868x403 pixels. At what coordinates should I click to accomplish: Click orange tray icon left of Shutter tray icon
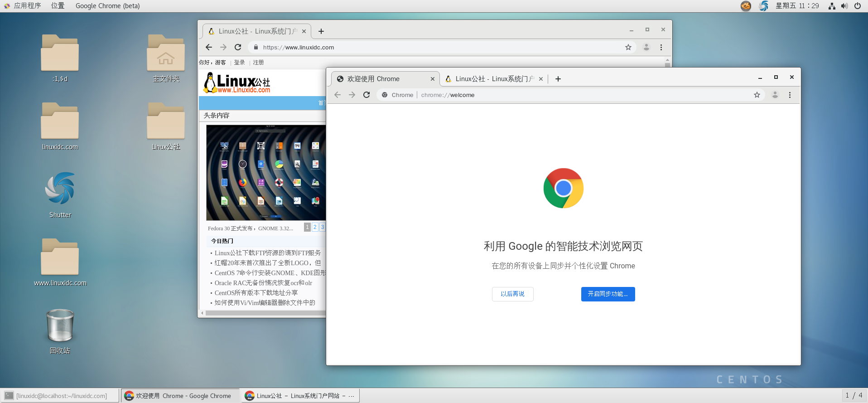coord(746,6)
